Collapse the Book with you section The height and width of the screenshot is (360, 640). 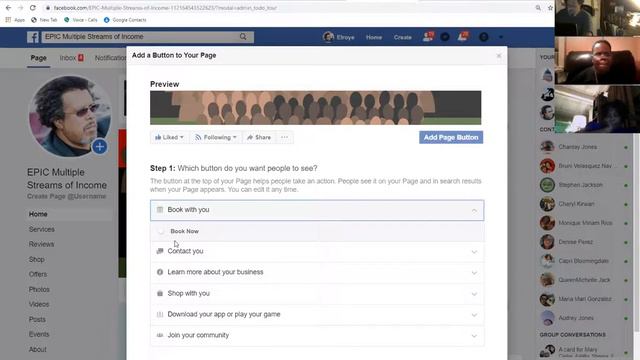coord(317,210)
